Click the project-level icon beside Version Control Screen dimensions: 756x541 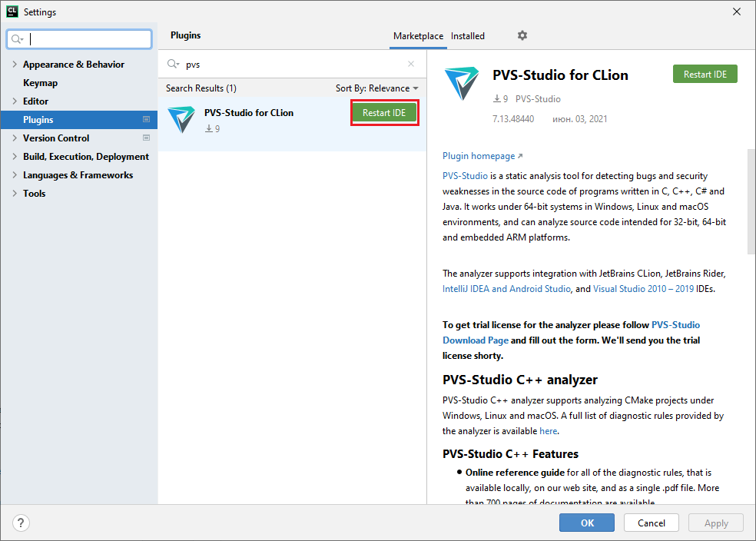[x=147, y=138]
